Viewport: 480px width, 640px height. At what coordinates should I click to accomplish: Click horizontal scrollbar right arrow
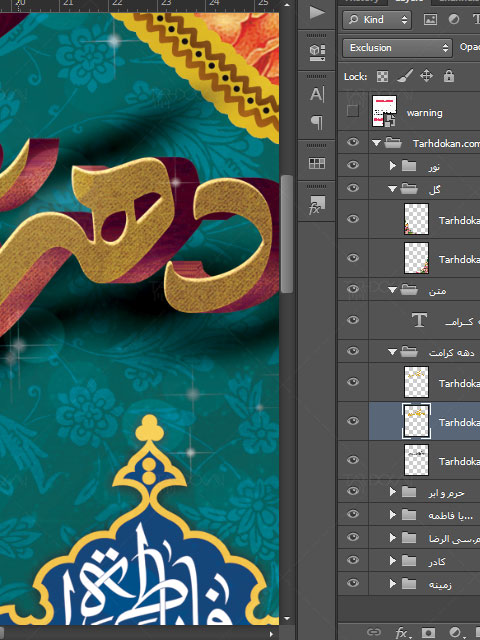pyautogui.click(x=271, y=634)
